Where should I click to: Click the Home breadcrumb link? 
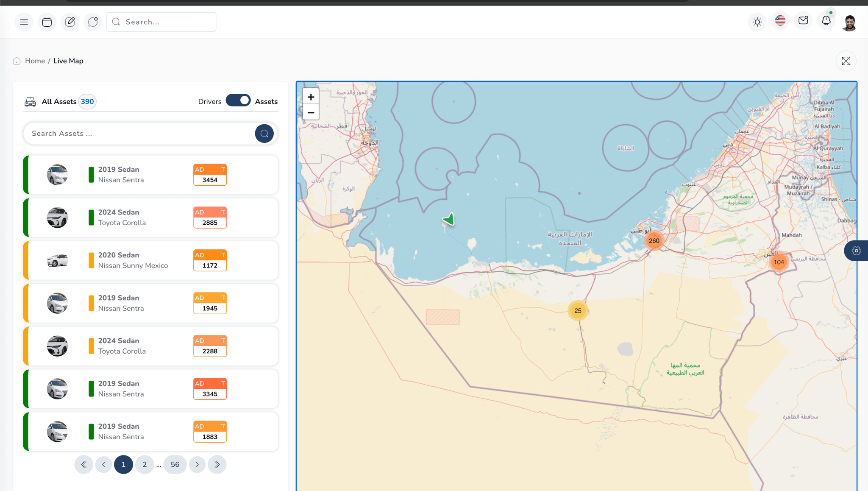(x=35, y=61)
